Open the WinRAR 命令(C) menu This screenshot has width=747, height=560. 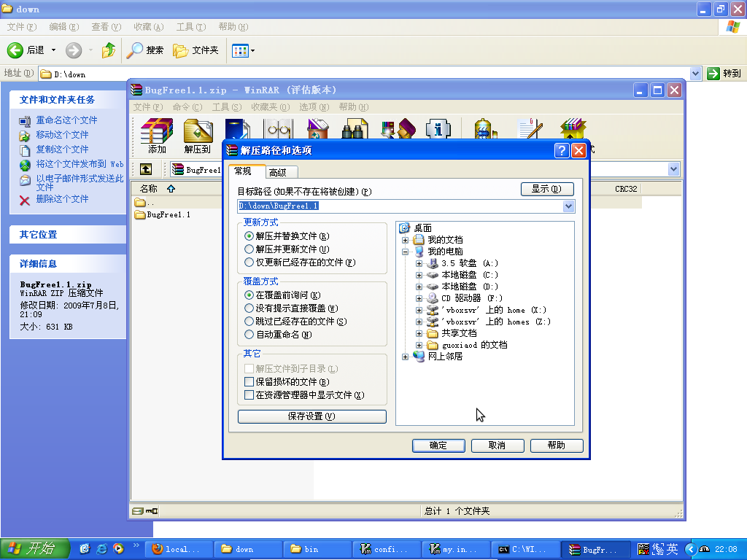(x=187, y=107)
